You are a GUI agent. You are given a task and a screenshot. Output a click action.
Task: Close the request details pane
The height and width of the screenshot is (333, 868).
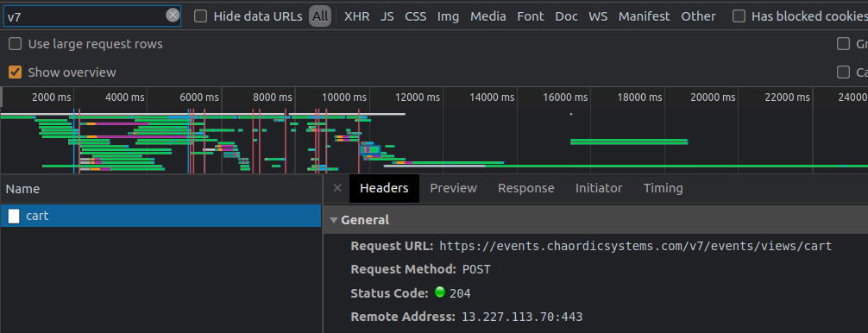click(337, 188)
